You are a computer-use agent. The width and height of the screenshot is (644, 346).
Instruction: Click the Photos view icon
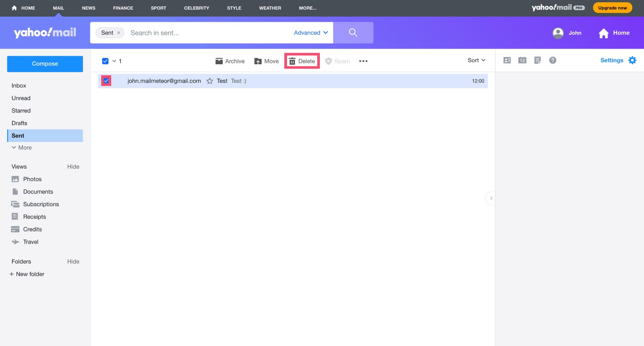[15, 179]
